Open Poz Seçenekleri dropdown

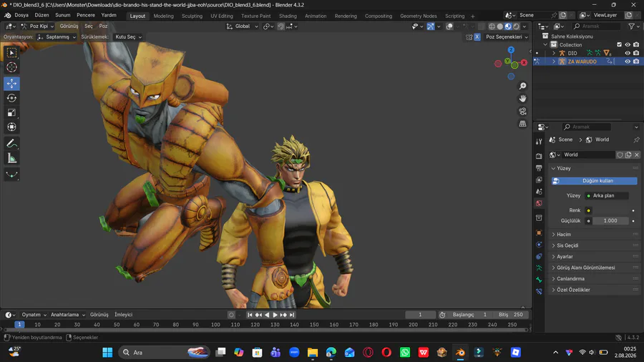pyautogui.click(x=507, y=37)
